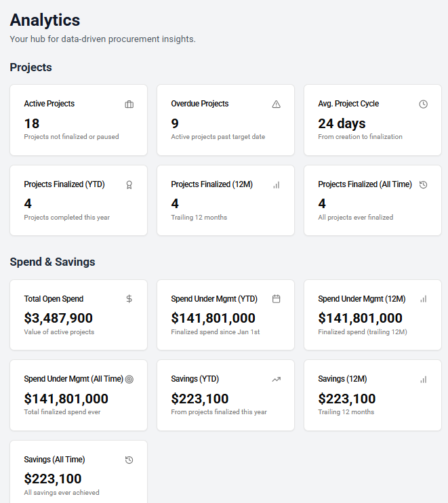
Task: Click the trending arrow icon on Savings (YTD)
Action: [x=276, y=380]
